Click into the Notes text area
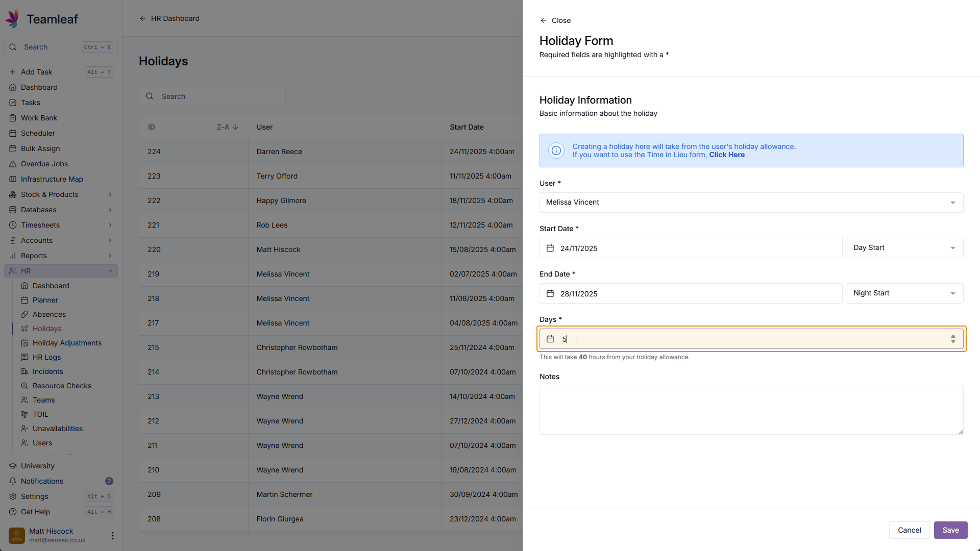Image resolution: width=980 pixels, height=551 pixels. [x=751, y=410]
